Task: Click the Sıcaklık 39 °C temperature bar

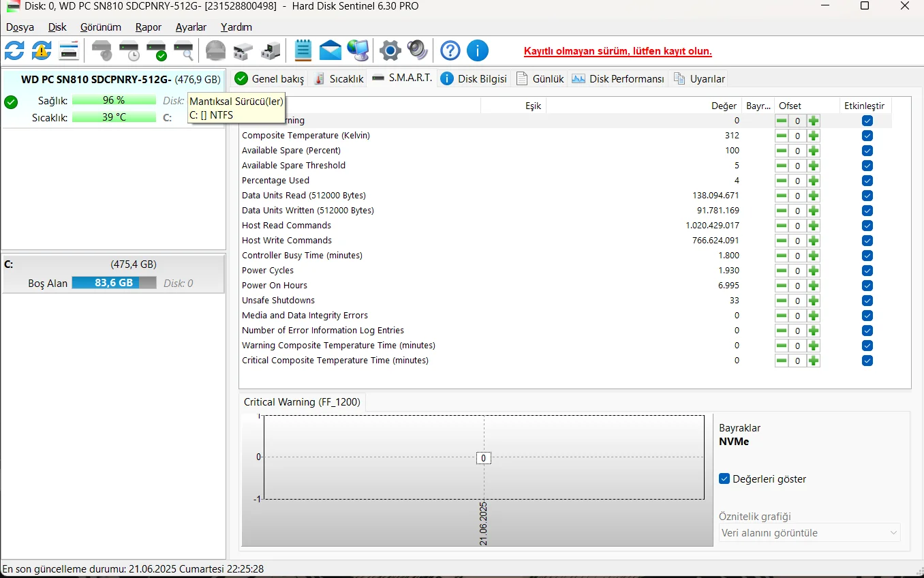Action: tap(114, 117)
